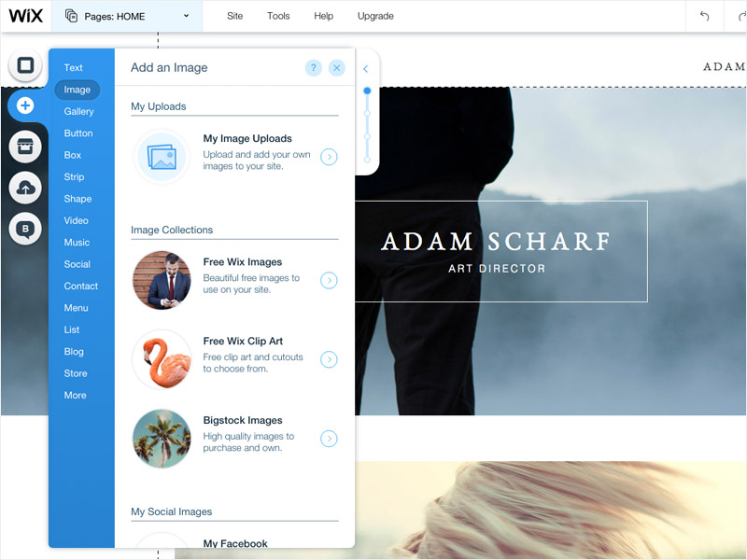Click the help question mark icon
The image size is (747, 560).
point(314,68)
